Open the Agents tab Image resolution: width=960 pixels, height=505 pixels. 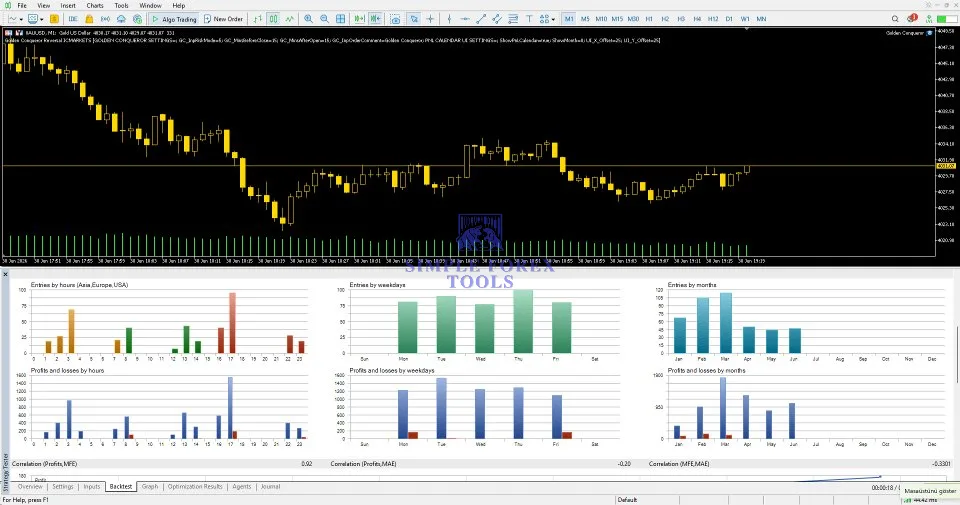[242, 487]
